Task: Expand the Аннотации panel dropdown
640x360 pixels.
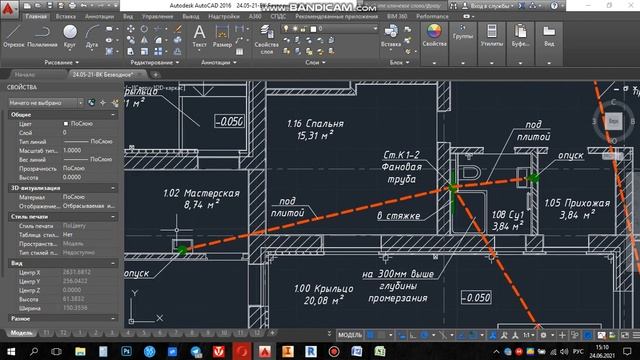Action: pyautogui.click(x=219, y=62)
